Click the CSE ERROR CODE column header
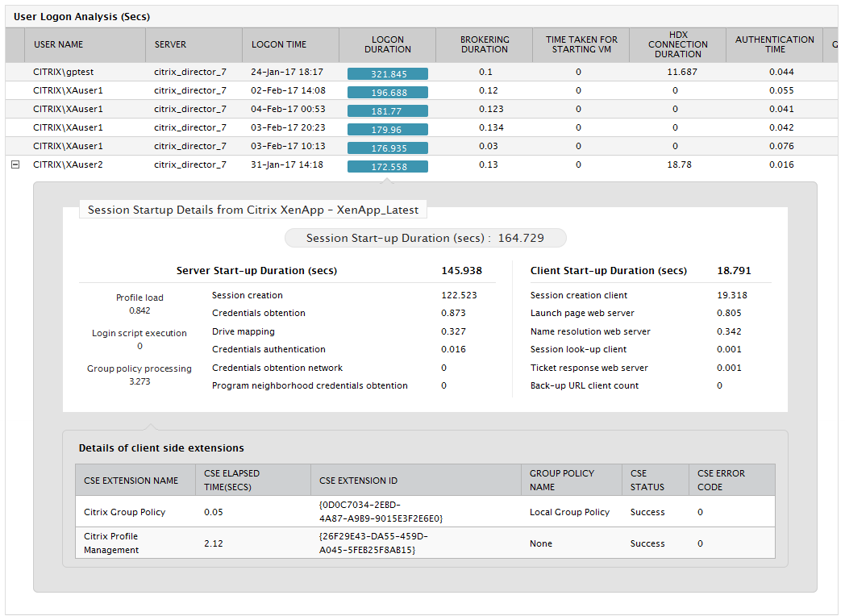This screenshot has width=845, height=616. 732,481
